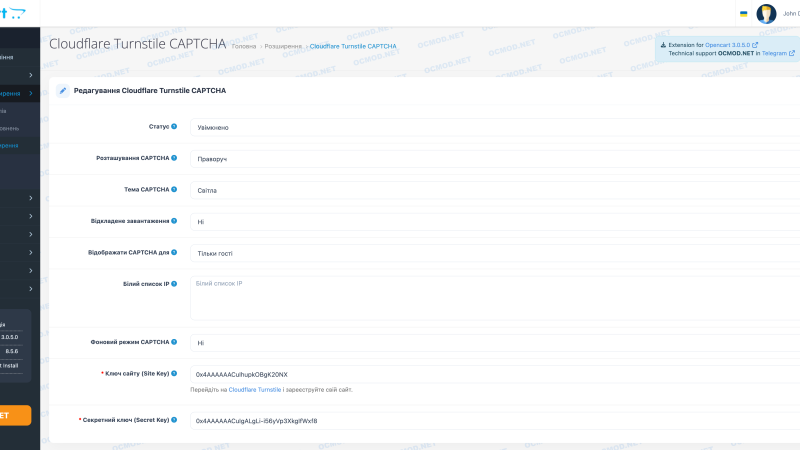Screen dimensions: 800x450
Task: Open the Telegram support link
Action: pyautogui.click(x=774, y=53)
